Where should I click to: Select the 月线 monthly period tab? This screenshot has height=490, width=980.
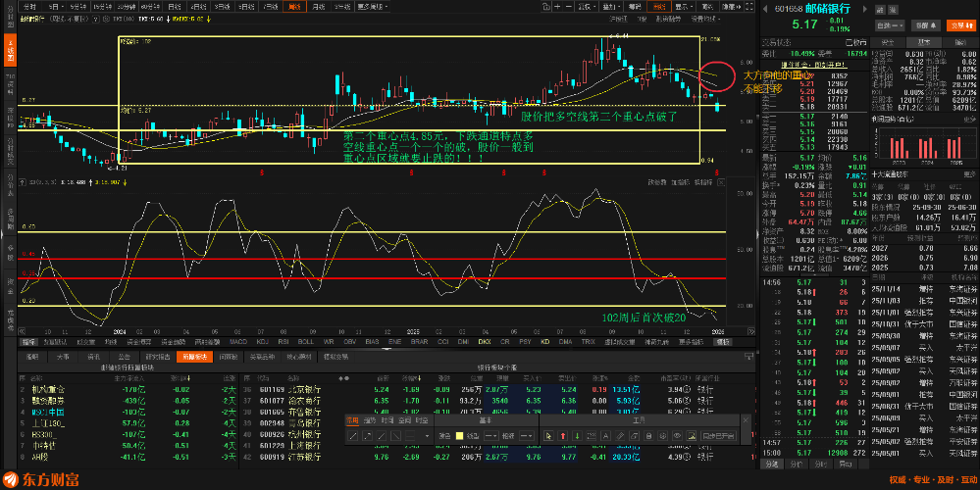[x=319, y=6]
